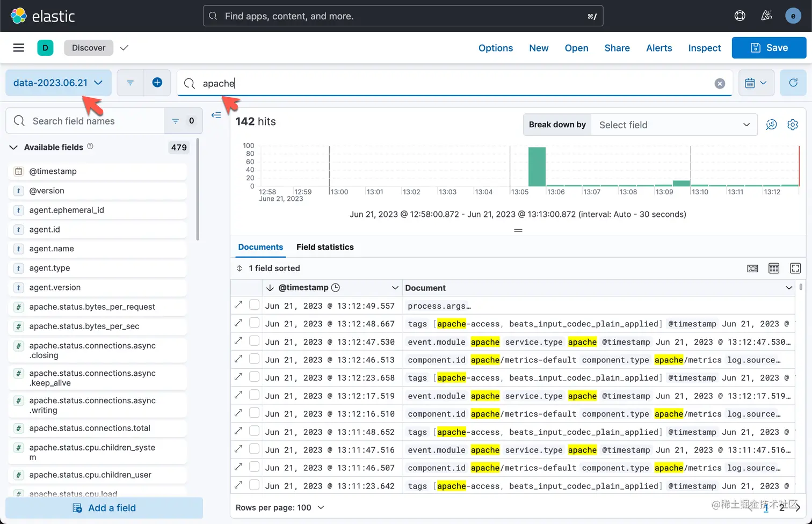The width and height of the screenshot is (812, 524).
Task: Expand the document at 13:12:23.658
Action: coord(238,377)
